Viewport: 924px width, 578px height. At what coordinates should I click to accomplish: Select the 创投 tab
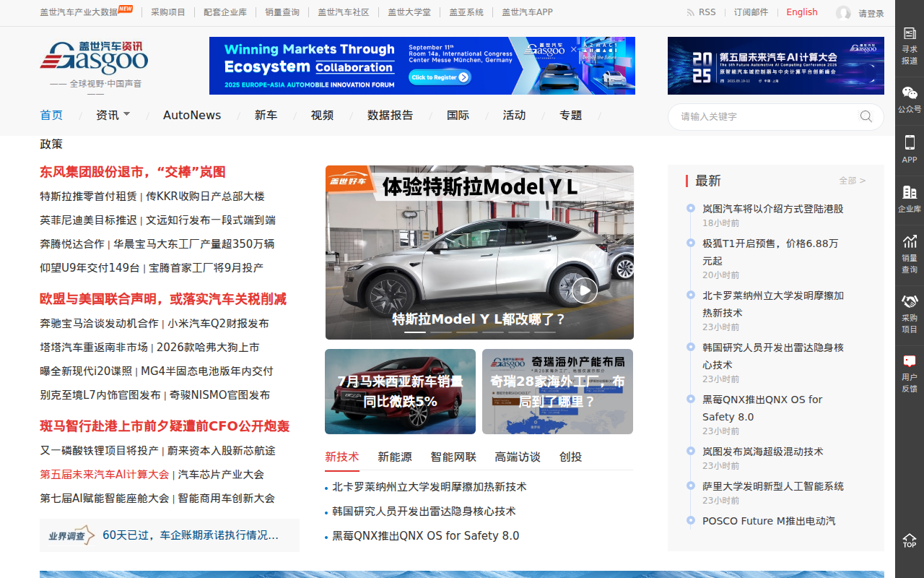click(570, 457)
